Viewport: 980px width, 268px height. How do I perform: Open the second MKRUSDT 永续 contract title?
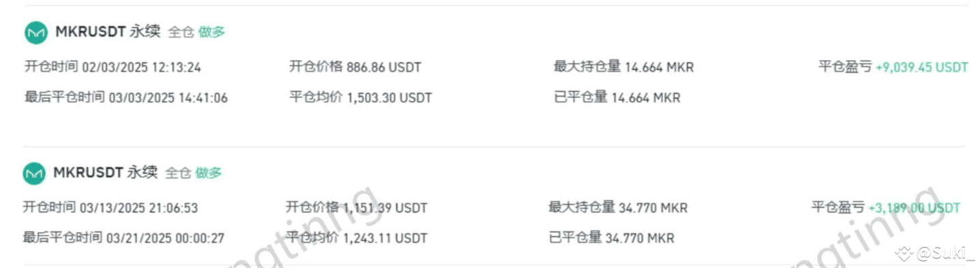click(105, 173)
